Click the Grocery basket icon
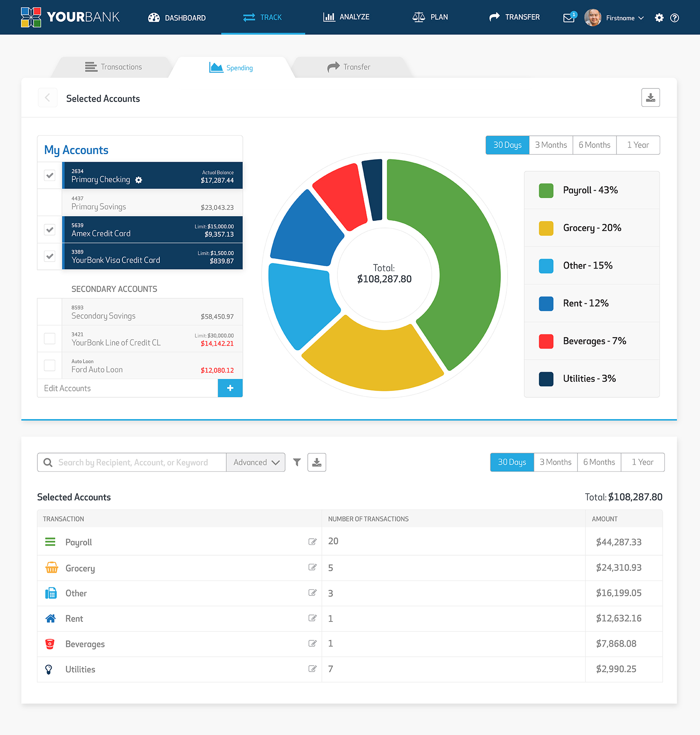Screen dimensions: 700x735 tap(52, 567)
